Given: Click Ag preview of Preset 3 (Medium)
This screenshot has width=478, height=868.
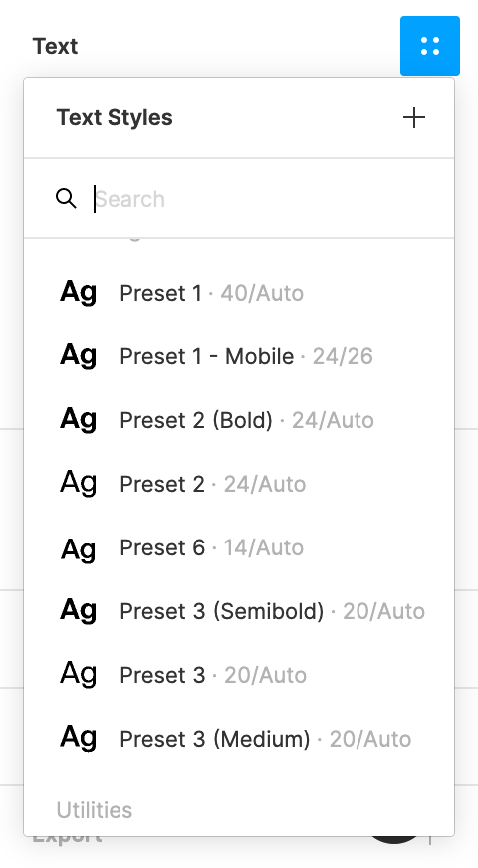Looking at the screenshot, I should tap(78, 738).
